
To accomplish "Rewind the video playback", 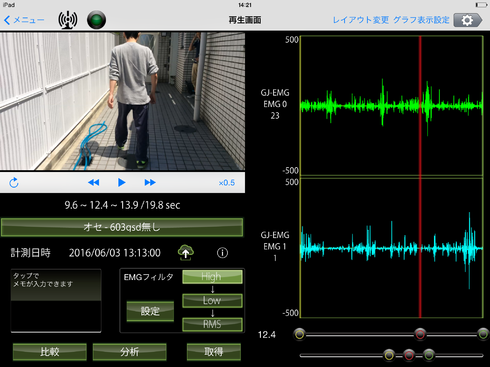I will click(x=94, y=182).
